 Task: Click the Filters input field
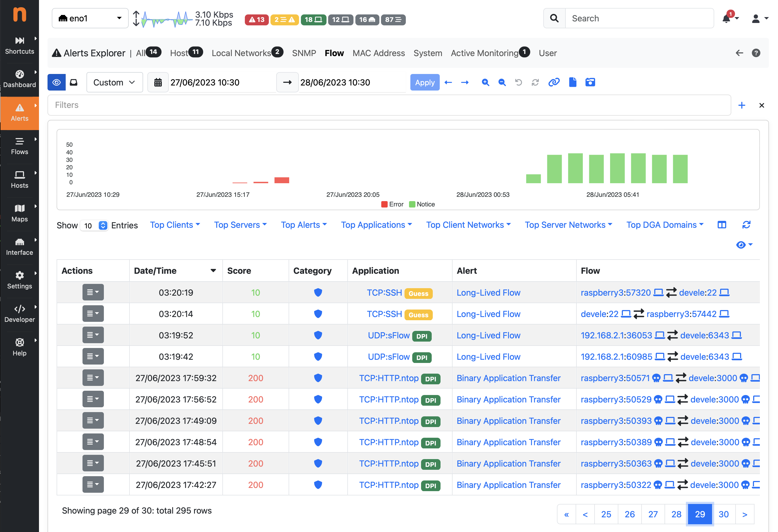[389, 105]
